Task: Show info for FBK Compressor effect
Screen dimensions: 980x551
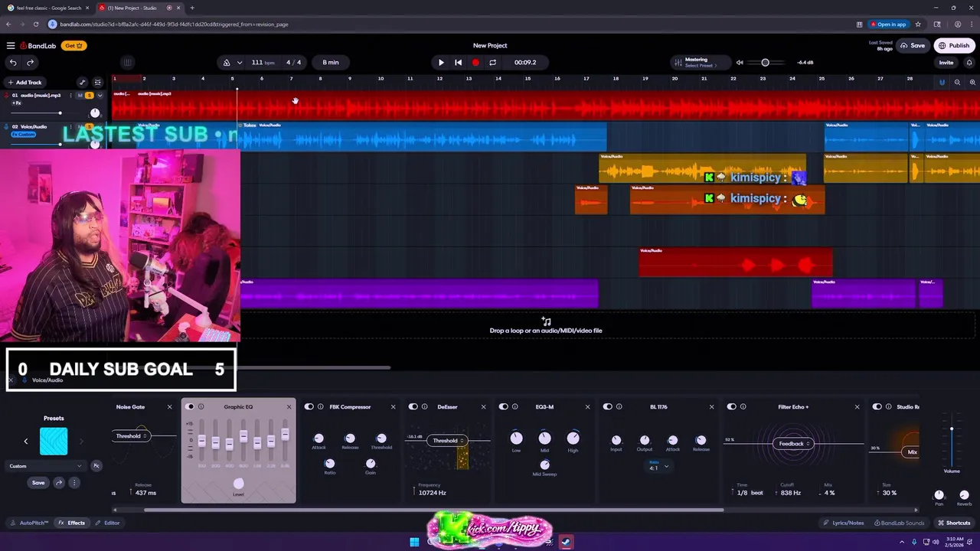Action: coord(320,407)
